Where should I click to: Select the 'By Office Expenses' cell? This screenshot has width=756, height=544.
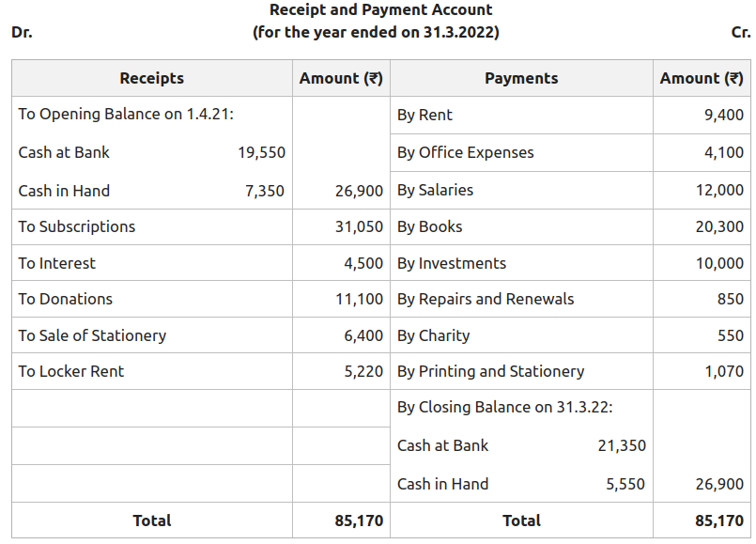[465, 152]
